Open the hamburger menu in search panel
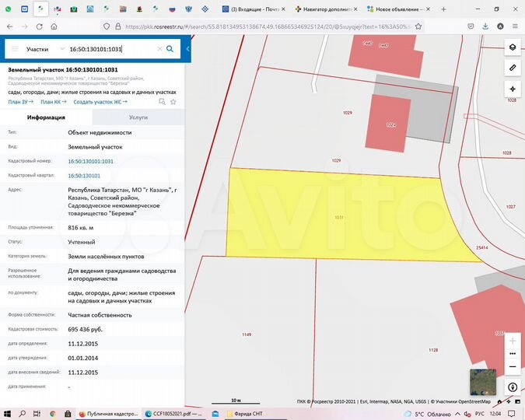 15,49
